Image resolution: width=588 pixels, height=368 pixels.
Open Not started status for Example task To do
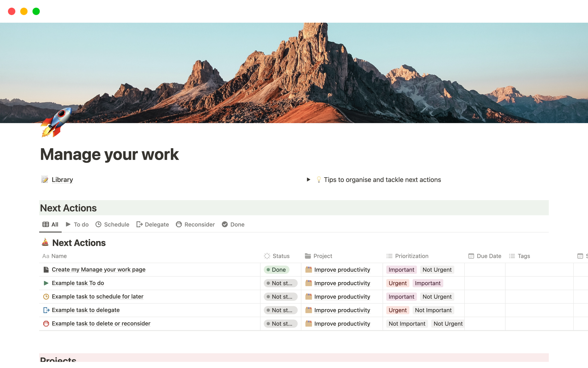[x=280, y=283]
